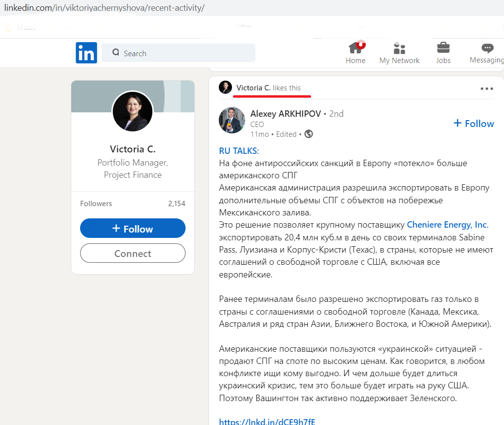Go to the Jobs briefcase icon

443,53
